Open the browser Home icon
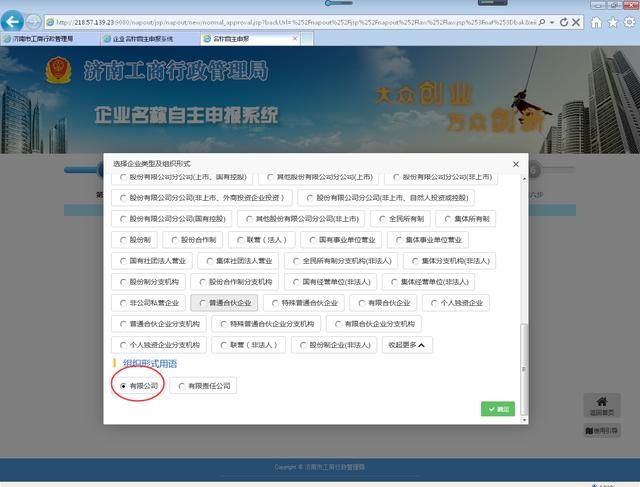Image resolution: width=640 pixels, height=487 pixels. (x=596, y=22)
